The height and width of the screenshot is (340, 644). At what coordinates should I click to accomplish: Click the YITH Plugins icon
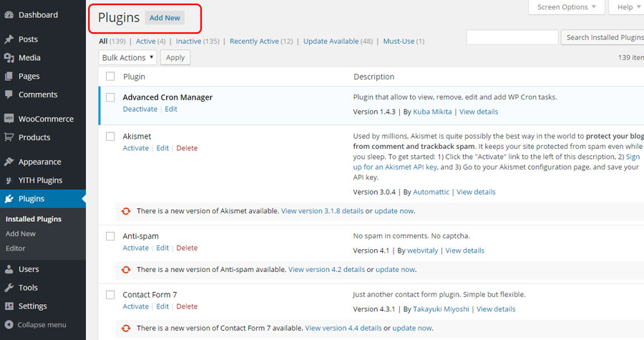click(x=9, y=180)
